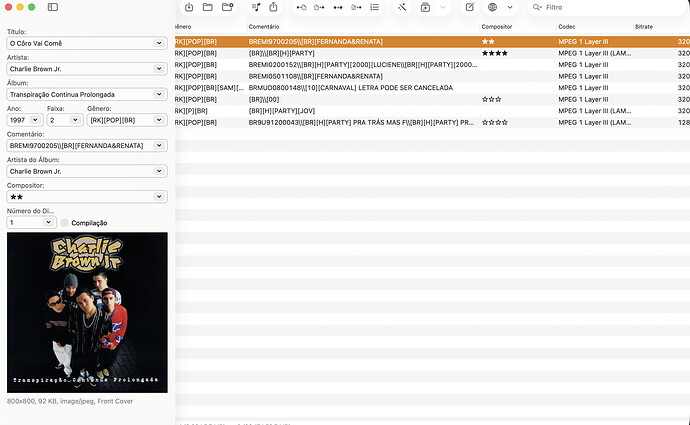Sort by the Comentário column header
The image size is (690, 425).
264,27
